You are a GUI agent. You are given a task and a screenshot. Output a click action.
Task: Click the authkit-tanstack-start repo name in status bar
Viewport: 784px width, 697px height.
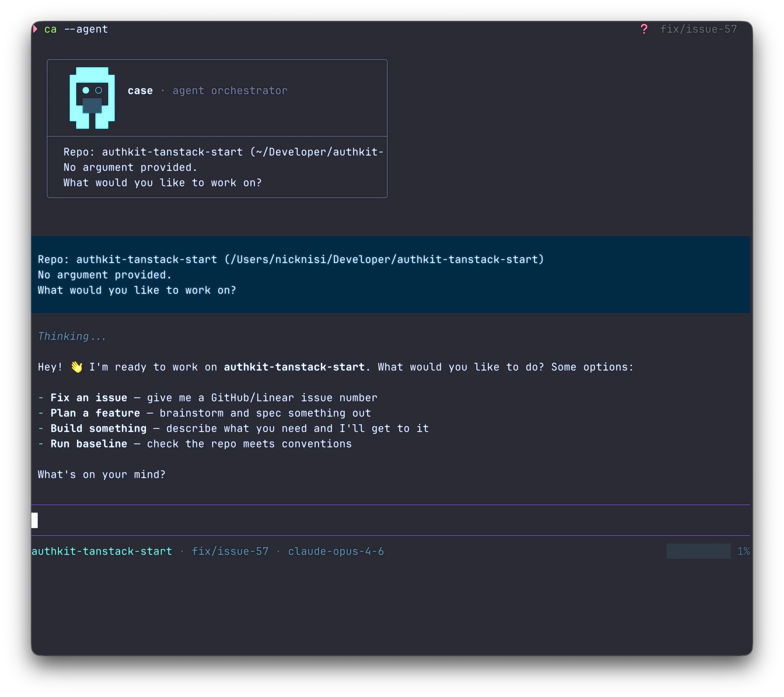(102, 551)
